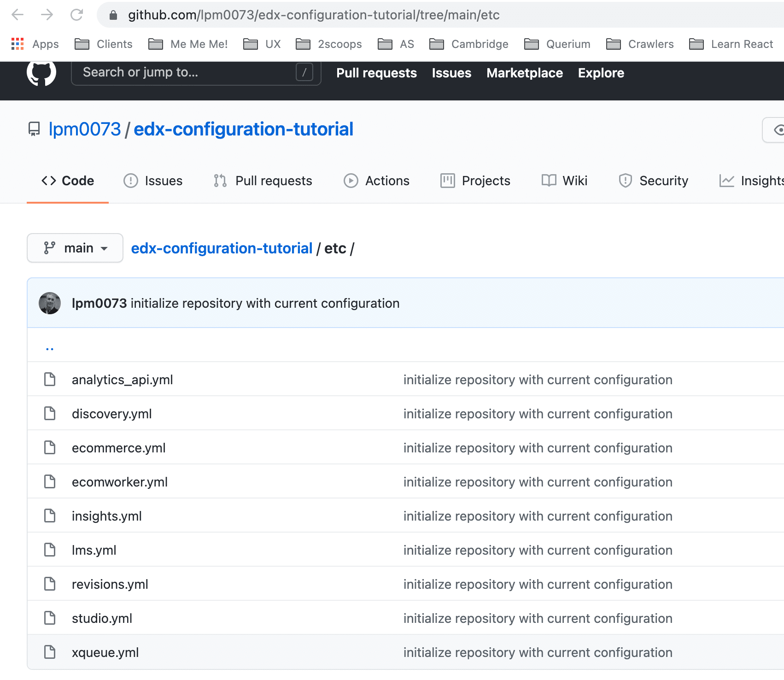Click file icon beside studio.yml
This screenshot has width=784, height=680.
point(50,618)
